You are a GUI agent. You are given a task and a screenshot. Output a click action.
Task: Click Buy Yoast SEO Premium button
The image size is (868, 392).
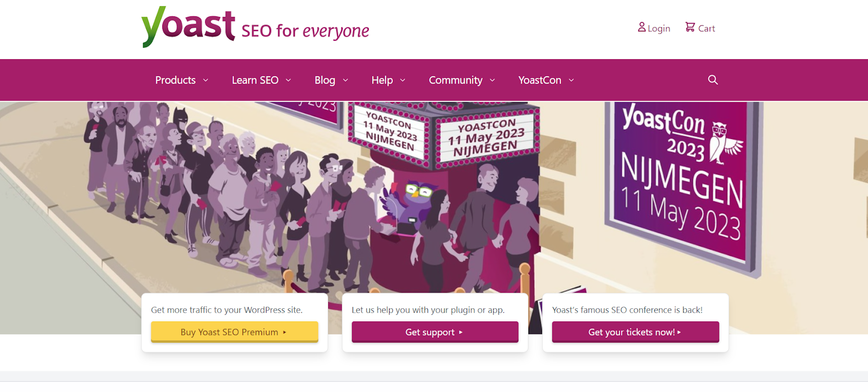pos(234,332)
